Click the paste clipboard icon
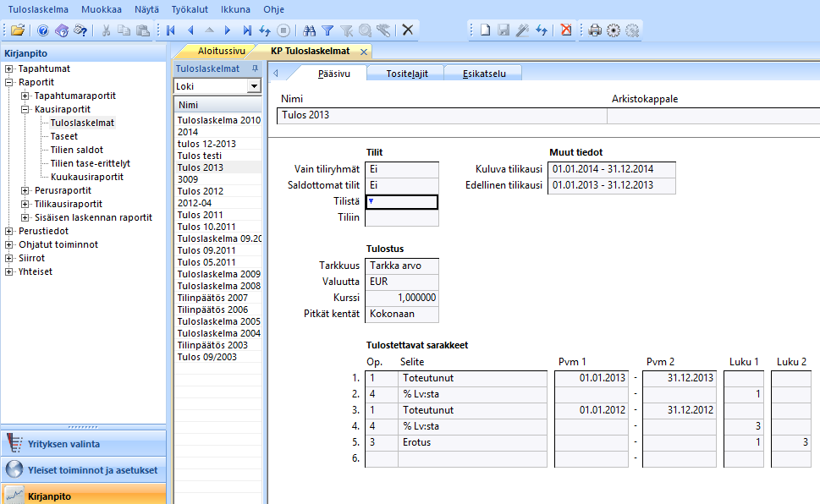Image resolution: width=820 pixels, height=504 pixels. coord(142,30)
